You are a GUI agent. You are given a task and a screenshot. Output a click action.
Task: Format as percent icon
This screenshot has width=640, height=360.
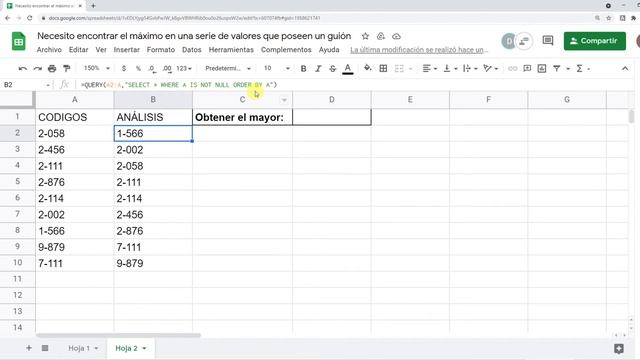tap(138, 69)
